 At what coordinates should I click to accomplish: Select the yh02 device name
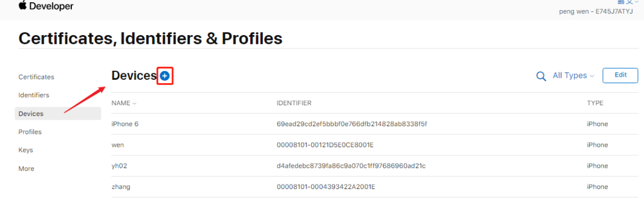[119, 166]
